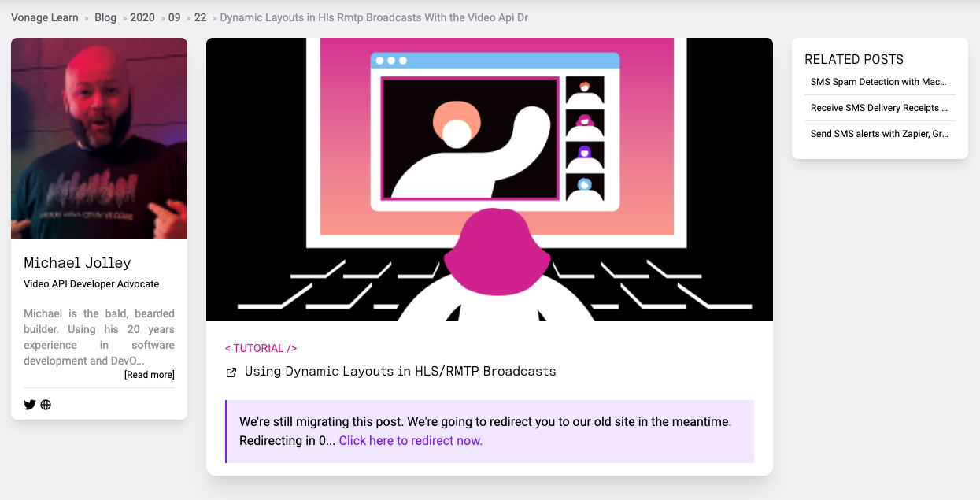Go to Vonage Learn breadcrumb
The width and height of the screenshot is (980, 500).
click(x=45, y=17)
